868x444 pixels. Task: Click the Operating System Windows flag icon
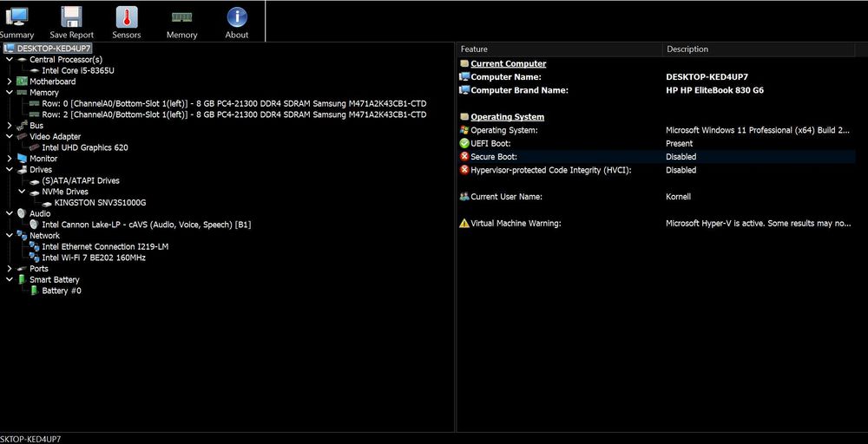click(x=464, y=130)
